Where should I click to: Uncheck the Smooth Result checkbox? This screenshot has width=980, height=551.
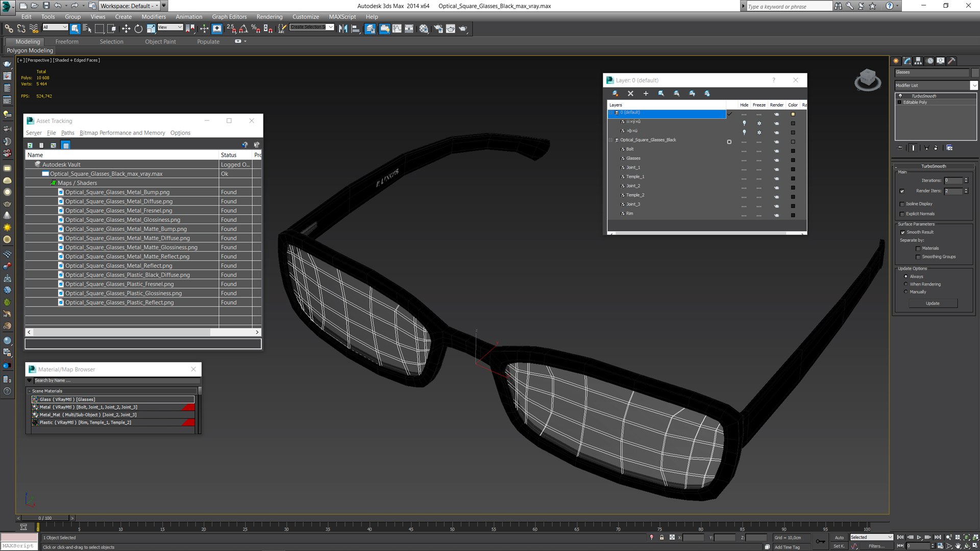tap(902, 232)
